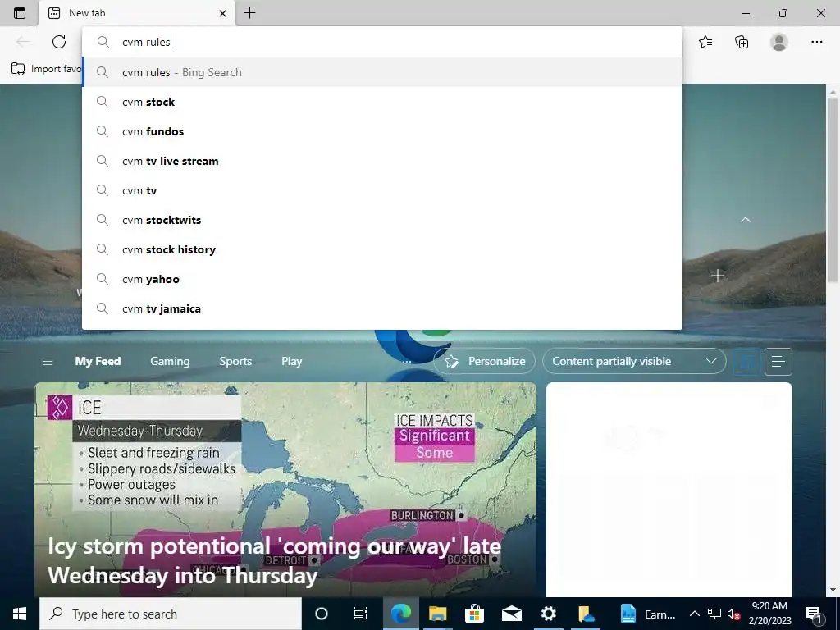Click Import favorites in bookmarks bar
This screenshot has height=630, width=840.
click(47, 69)
